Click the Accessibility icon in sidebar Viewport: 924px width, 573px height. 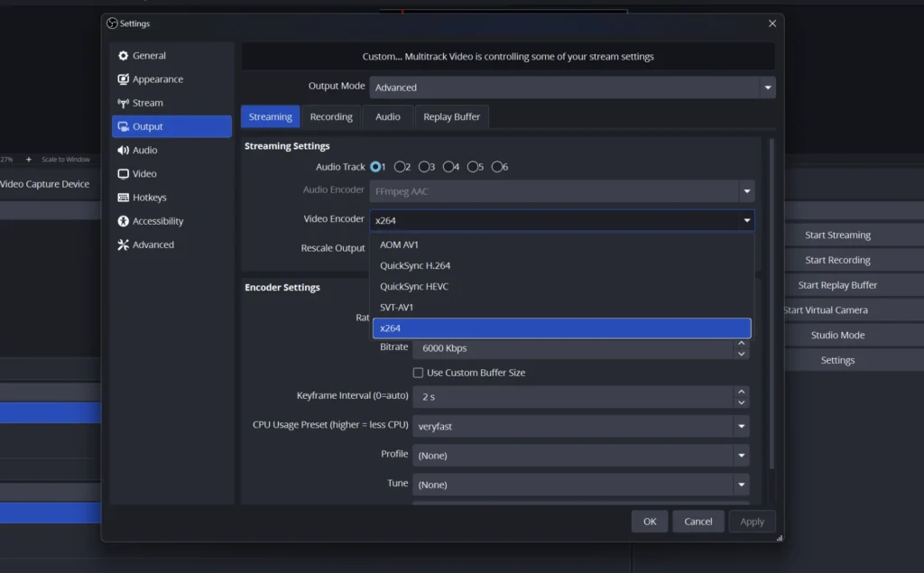(x=123, y=221)
